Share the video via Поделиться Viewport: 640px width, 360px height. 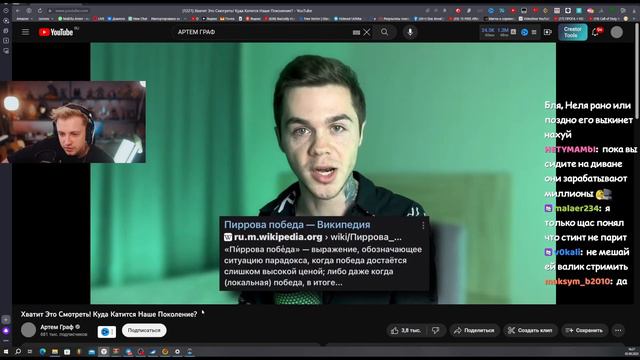point(474,330)
